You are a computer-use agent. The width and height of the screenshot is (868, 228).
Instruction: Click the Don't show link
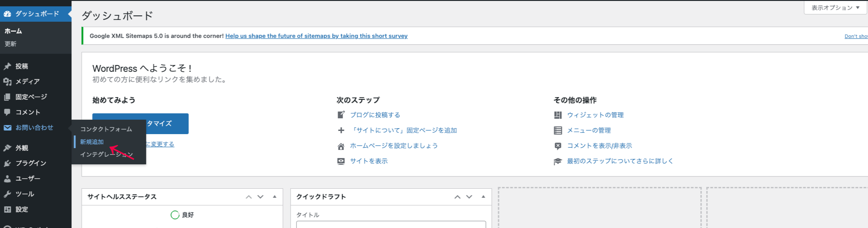[x=856, y=36]
